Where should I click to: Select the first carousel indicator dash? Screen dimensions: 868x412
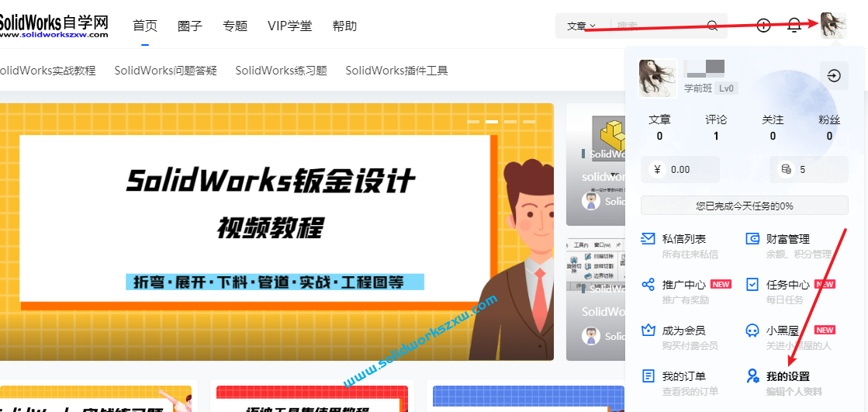tap(473, 121)
